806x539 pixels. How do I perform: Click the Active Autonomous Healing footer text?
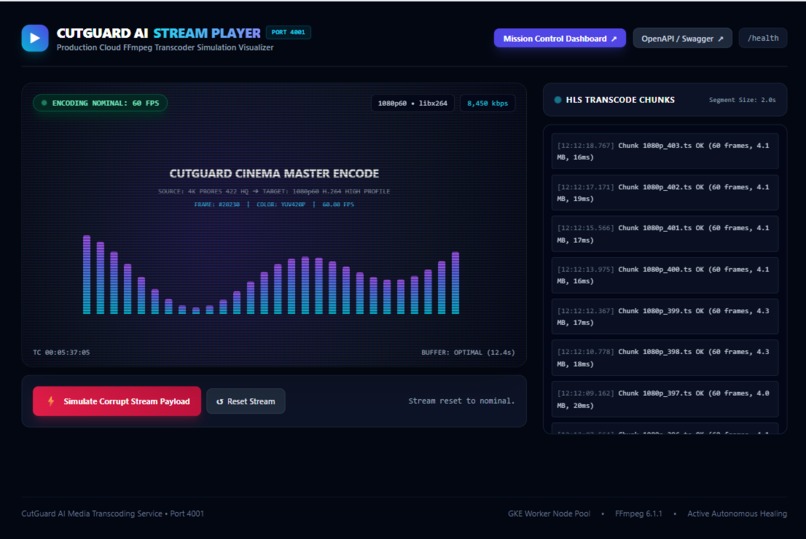737,513
